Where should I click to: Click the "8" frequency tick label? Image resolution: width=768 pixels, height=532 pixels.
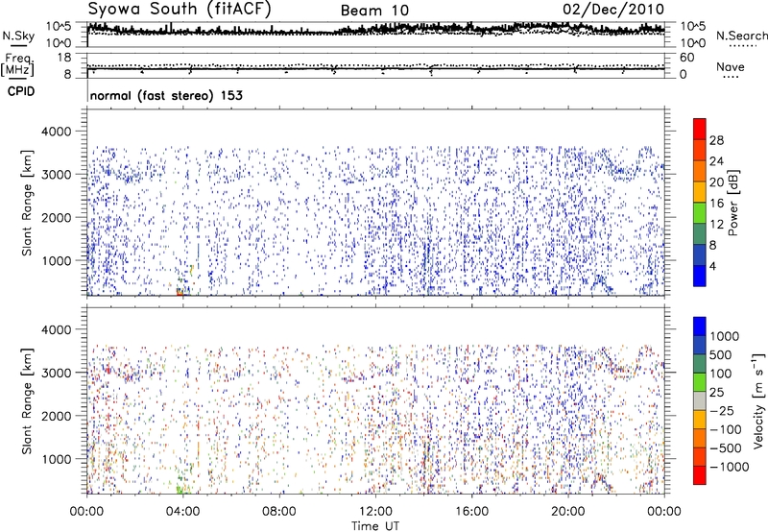(x=67, y=75)
